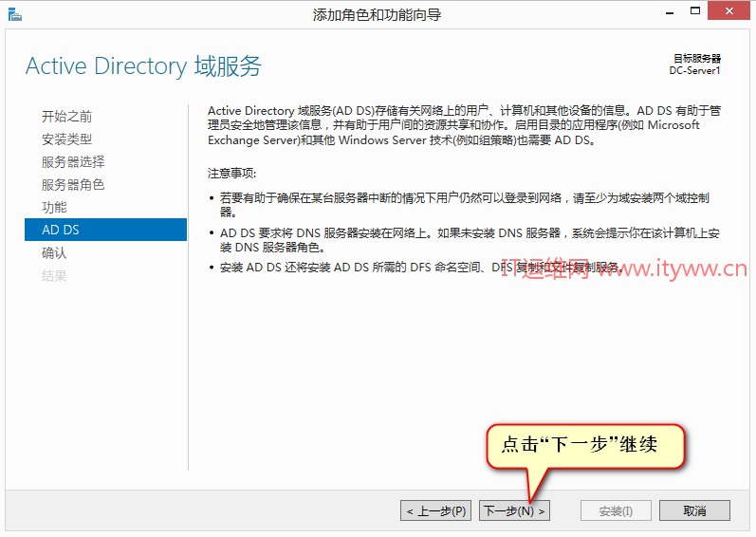Maximize the wizard window
Screen dimensions: 756x537
694,11
